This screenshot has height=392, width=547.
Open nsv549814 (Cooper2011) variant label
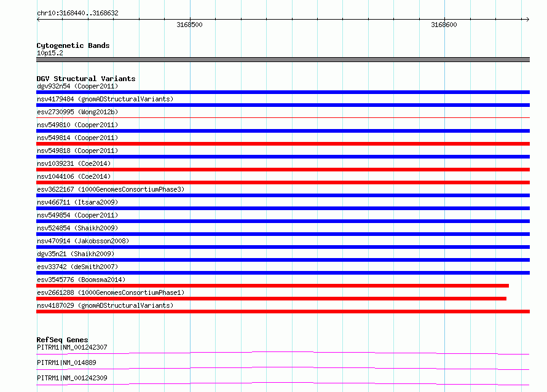click(77, 138)
